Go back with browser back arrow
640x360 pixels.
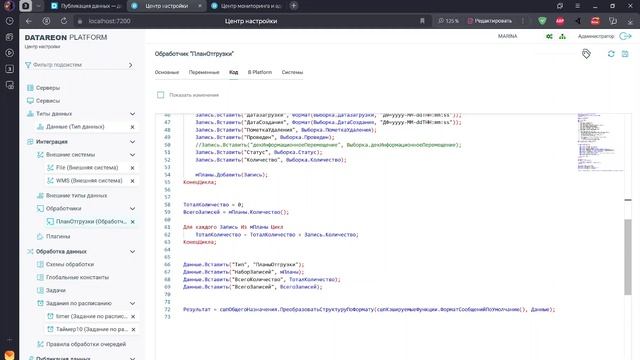point(29,21)
